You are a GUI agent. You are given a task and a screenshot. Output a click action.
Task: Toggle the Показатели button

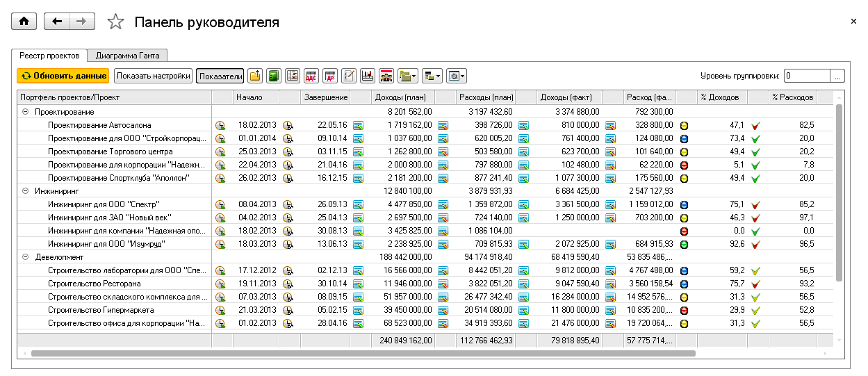[220, 76]
